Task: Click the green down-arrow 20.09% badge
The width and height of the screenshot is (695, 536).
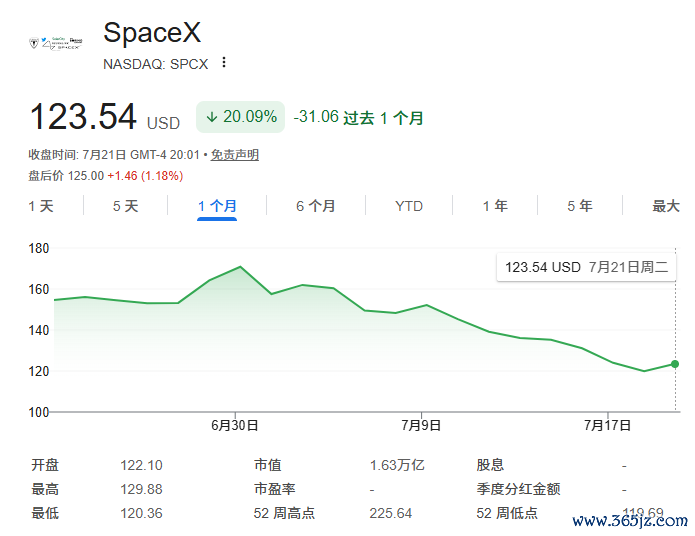Action: coord(241,117)
